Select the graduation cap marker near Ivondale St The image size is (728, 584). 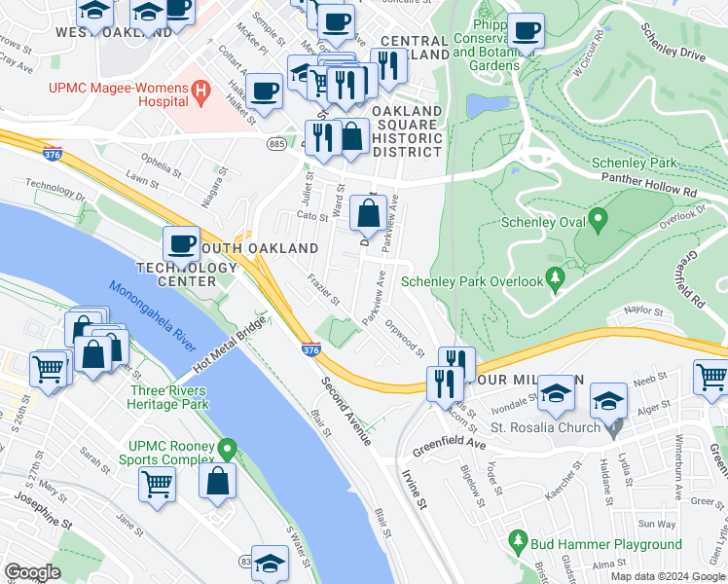pyautogui.click(x=556, y=392)
